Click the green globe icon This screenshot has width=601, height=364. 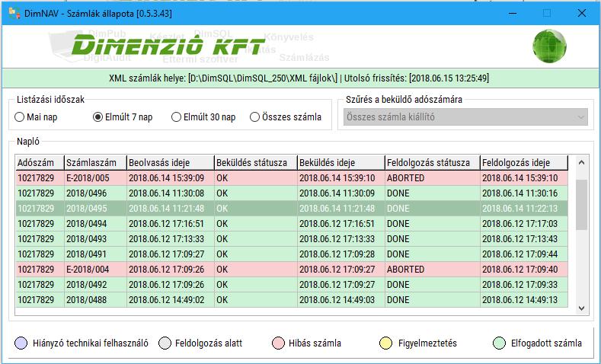549,46
